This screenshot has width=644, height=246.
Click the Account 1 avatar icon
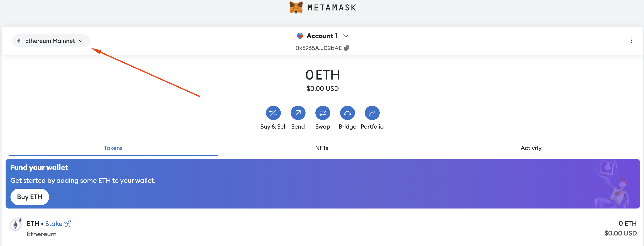coord(300,36)
